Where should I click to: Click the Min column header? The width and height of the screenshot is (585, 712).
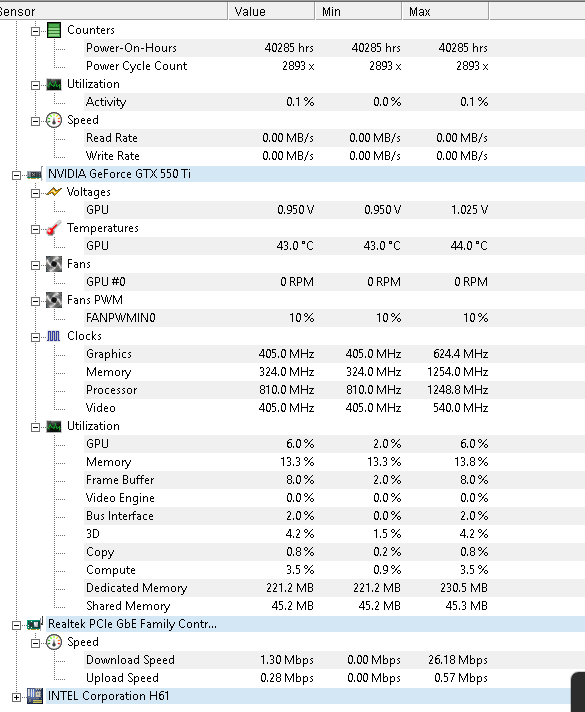[x=358, y=11]
